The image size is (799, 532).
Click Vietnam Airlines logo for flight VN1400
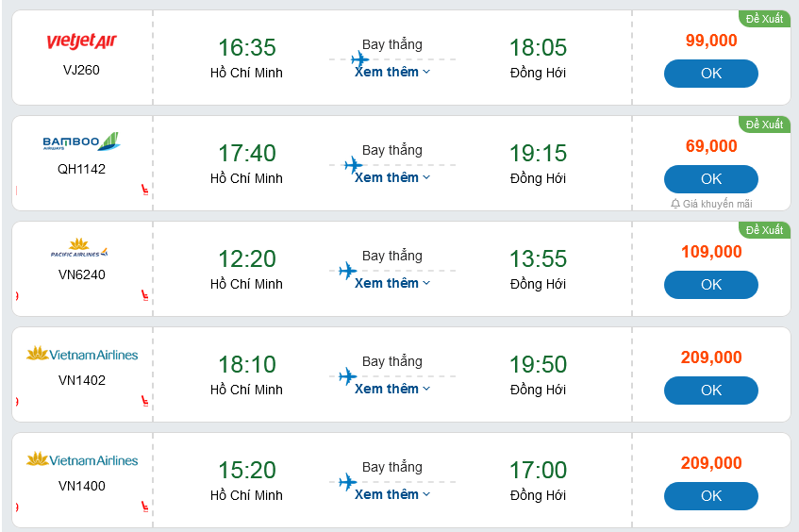tap(81, 460)
